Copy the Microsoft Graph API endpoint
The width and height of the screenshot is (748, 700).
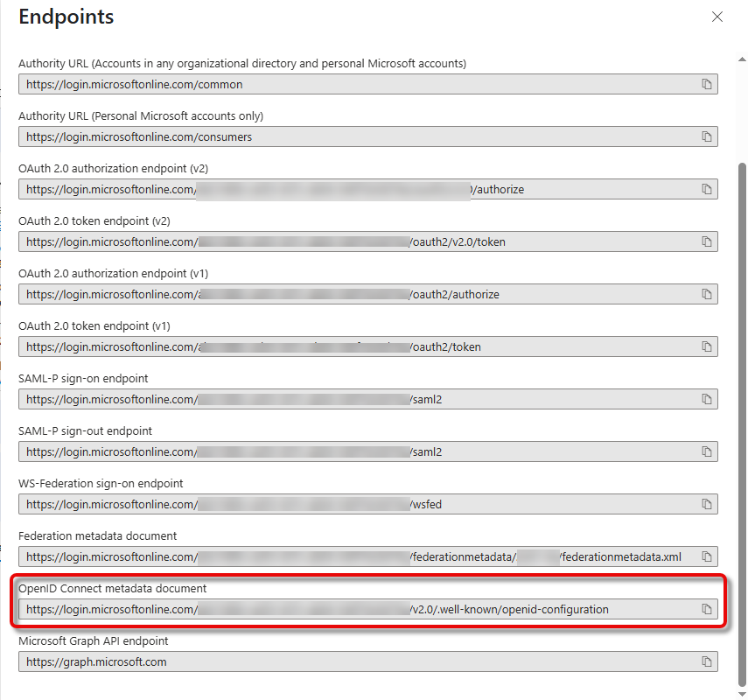(706, 662)
